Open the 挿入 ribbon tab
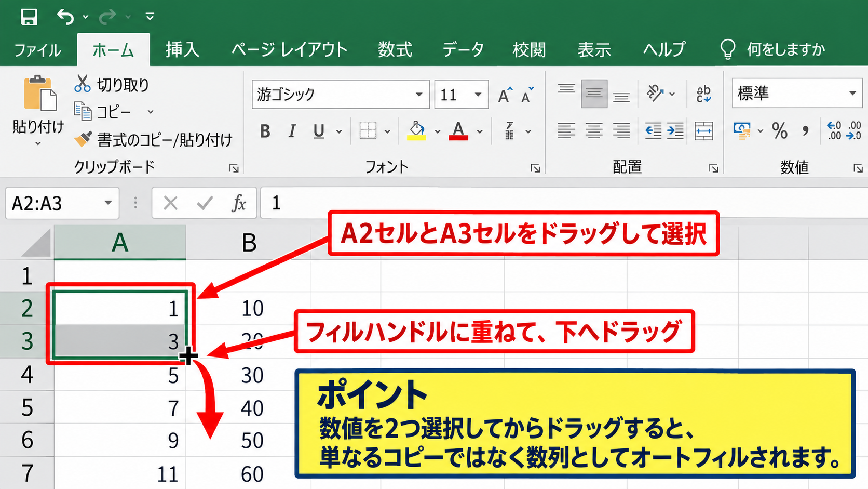This screenshot has width=868, height=489. pos(182,50)
